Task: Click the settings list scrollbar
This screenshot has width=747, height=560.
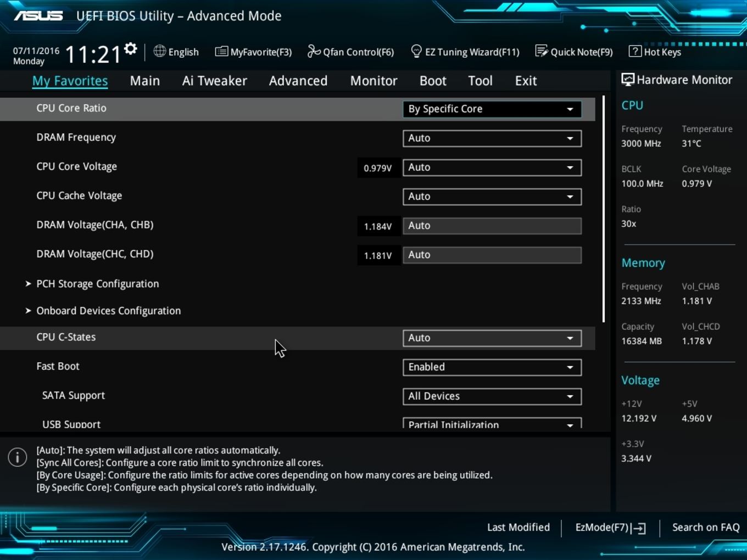Action: point(604,209)
